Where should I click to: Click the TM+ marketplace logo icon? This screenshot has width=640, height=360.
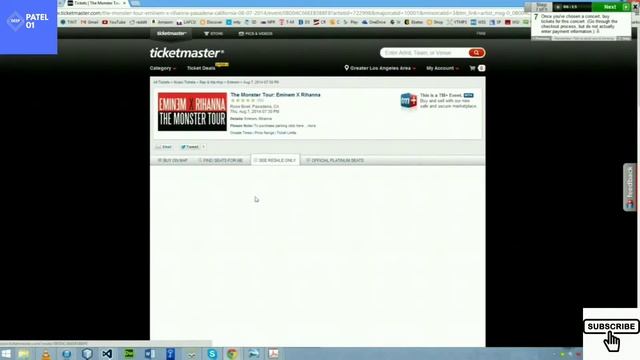pos(409,100)
